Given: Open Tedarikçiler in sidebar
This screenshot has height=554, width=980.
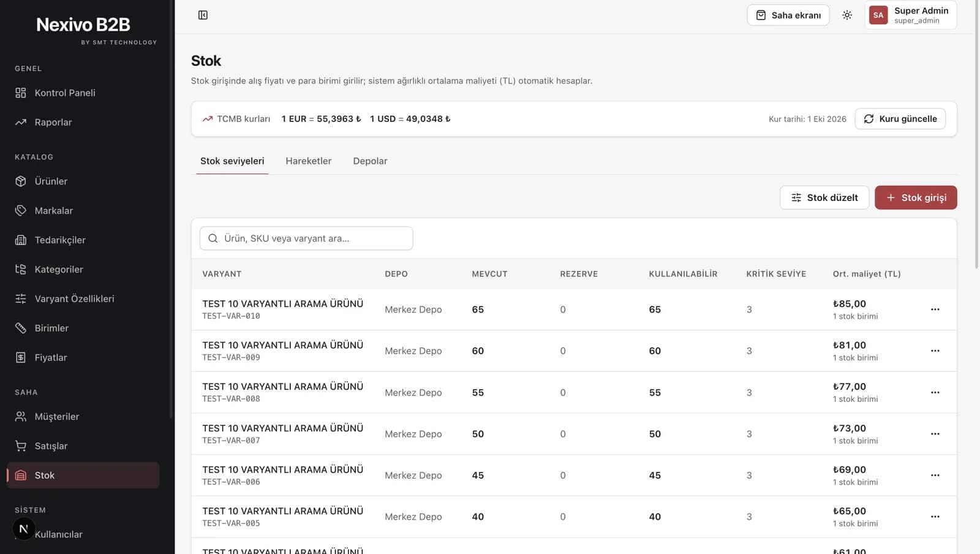Looking at the screenshot, I should (83, 240).
